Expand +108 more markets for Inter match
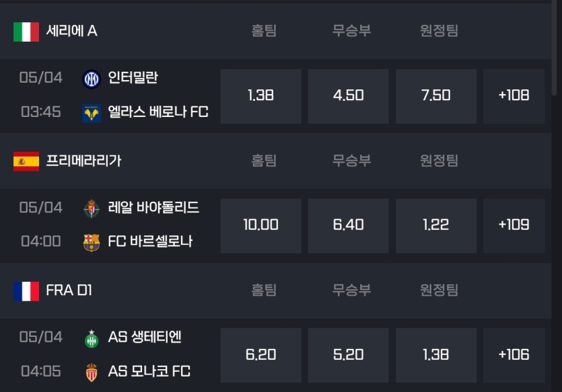The width and height of the screenshot is (562, 392). pyautogui.click(x=514, y=96)
